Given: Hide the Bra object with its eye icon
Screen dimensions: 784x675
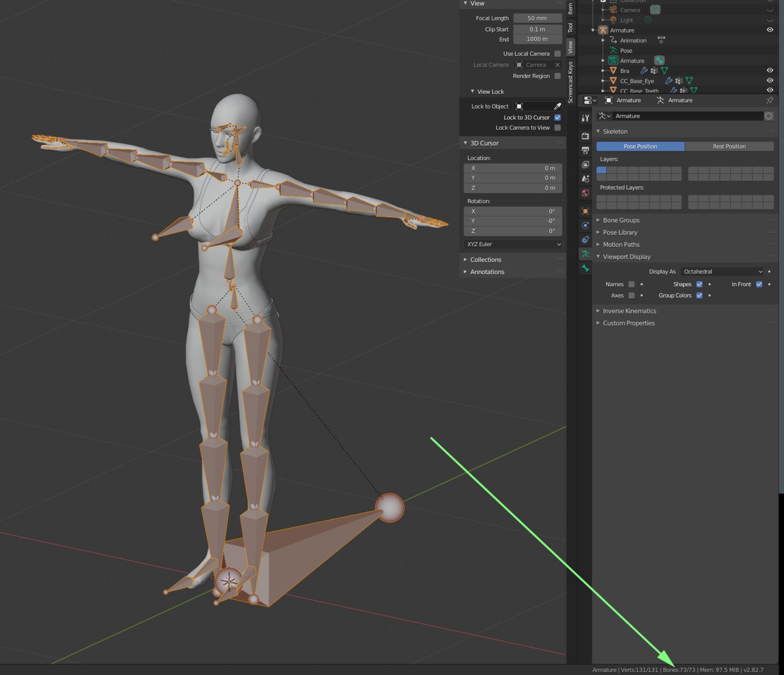Looking at the screenshot, I should point(770,70).
